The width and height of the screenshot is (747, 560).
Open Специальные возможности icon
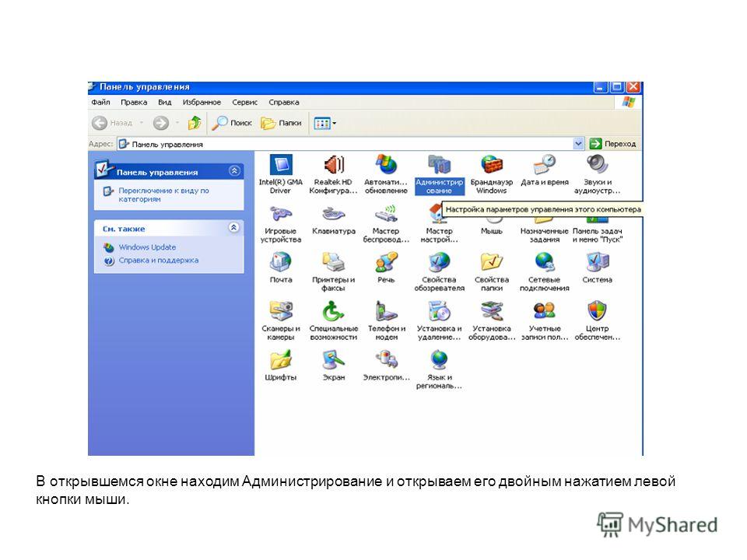pyautogui.click(x=334, y=320)
